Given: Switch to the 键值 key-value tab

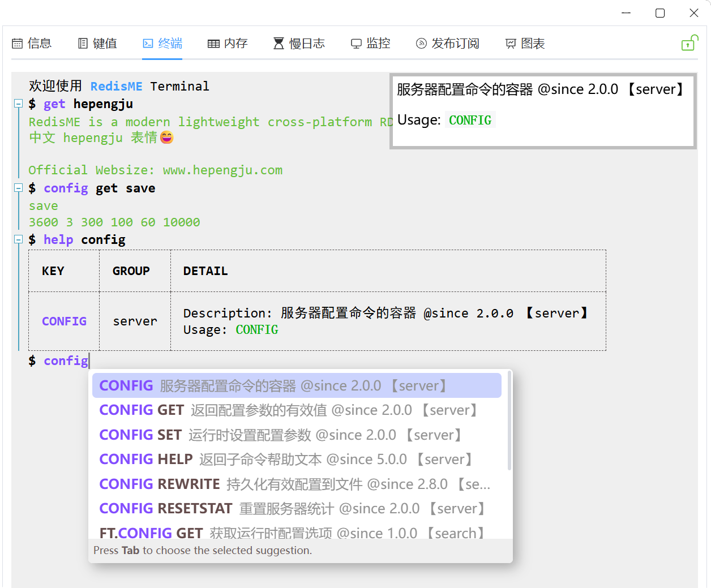Looking at the screenshot, I should point(97,44).
